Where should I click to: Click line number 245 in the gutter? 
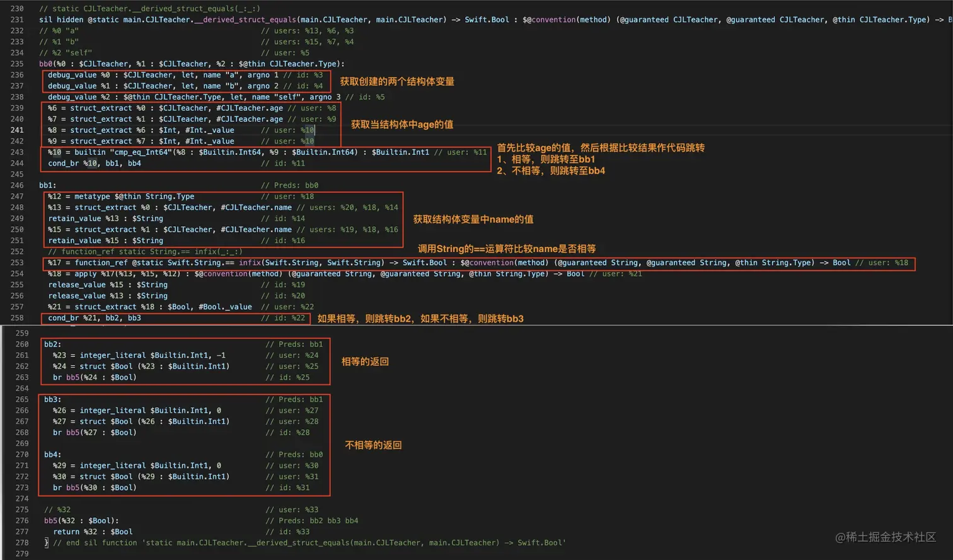click(17, 174)
